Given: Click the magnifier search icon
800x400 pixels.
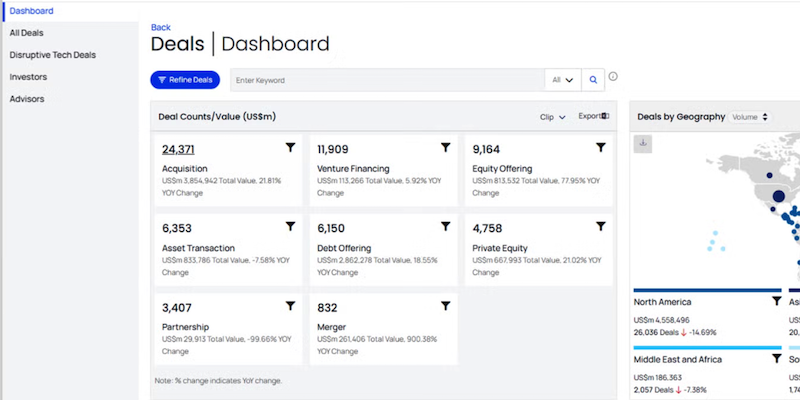Looking at the screenshot, I should [593, 80].
